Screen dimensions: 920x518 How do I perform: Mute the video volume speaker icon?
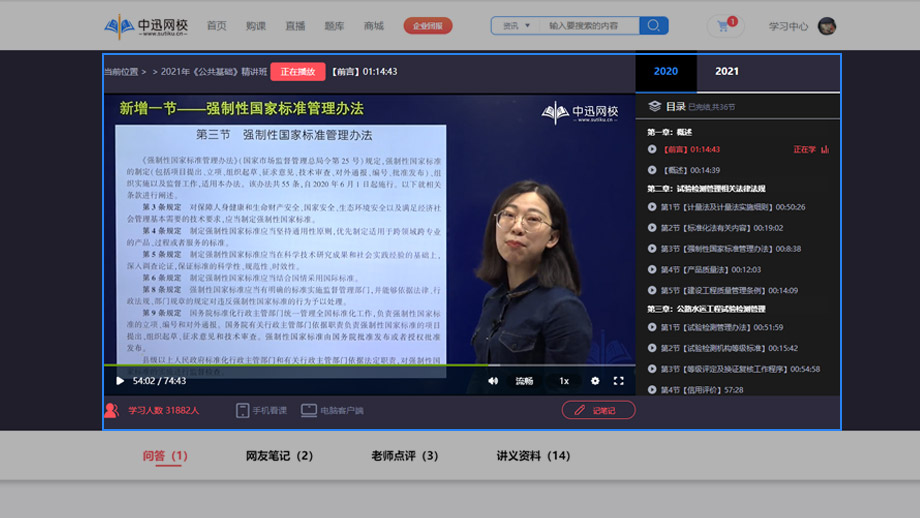pos(493,381)
